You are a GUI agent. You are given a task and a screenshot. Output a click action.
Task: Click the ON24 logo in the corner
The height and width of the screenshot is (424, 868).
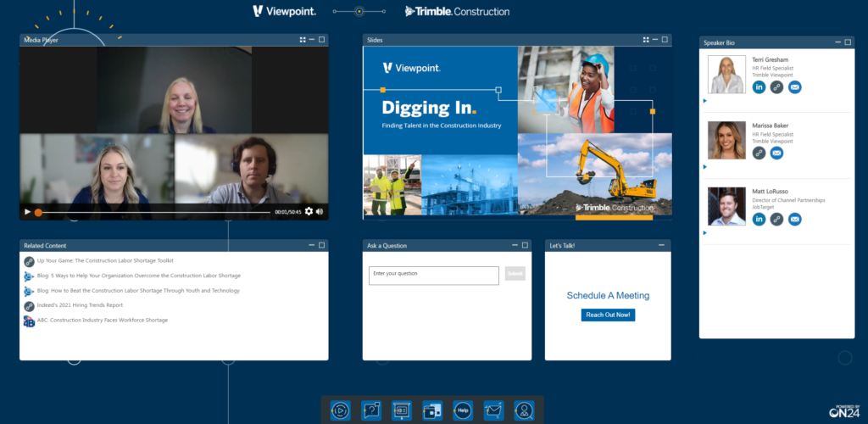844,411
